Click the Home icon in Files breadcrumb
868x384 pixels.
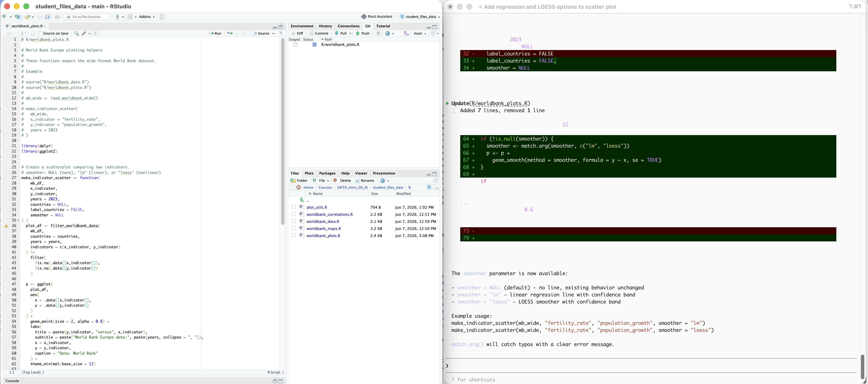click(x=299, y=187)
